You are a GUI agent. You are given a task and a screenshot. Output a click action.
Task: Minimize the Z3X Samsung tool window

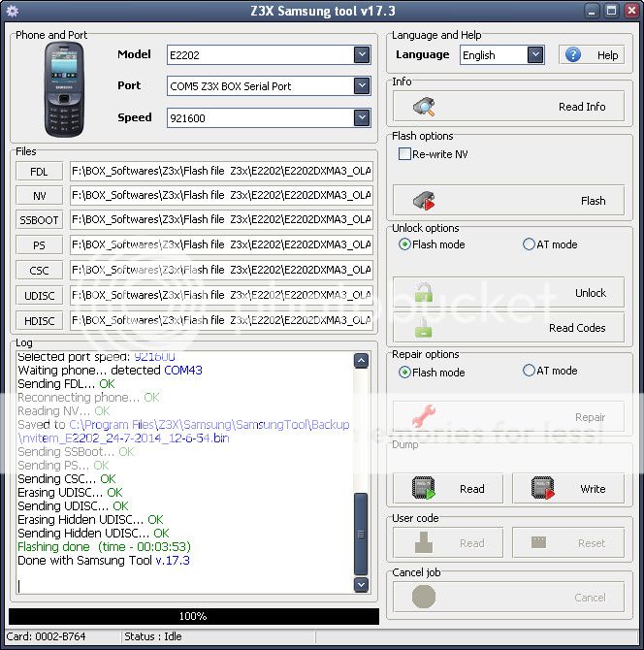(x=592, y=11)
